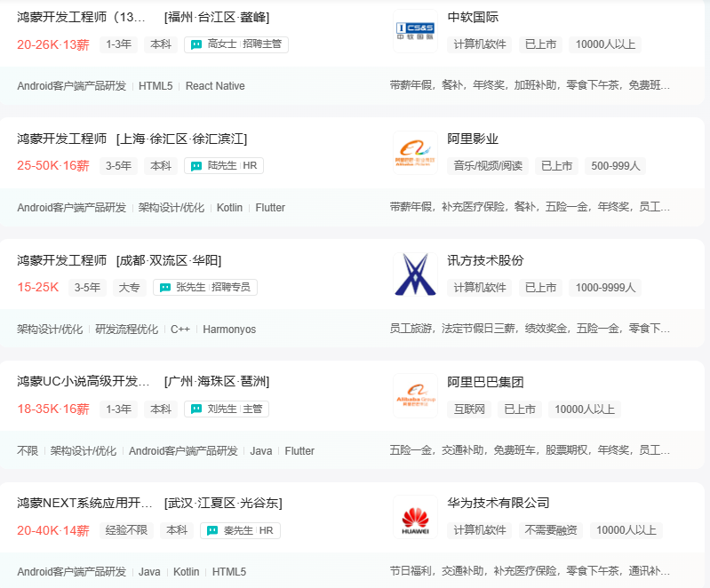Open 鸿蒙开发工程师 job in 成都·双流区
The image size is (710, 588).
(61, 260)
